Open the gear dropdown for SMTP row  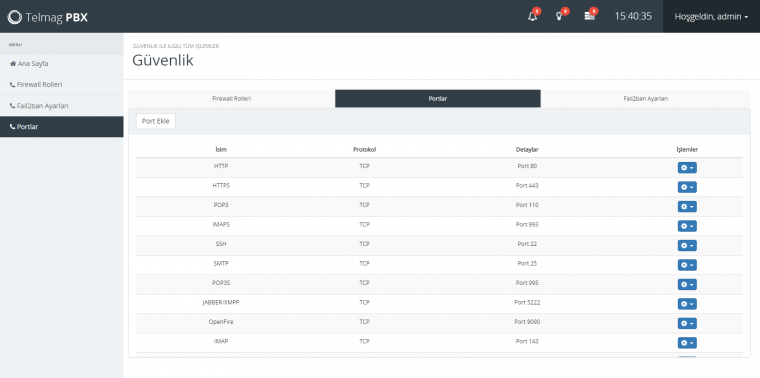(x=687, y=265)
